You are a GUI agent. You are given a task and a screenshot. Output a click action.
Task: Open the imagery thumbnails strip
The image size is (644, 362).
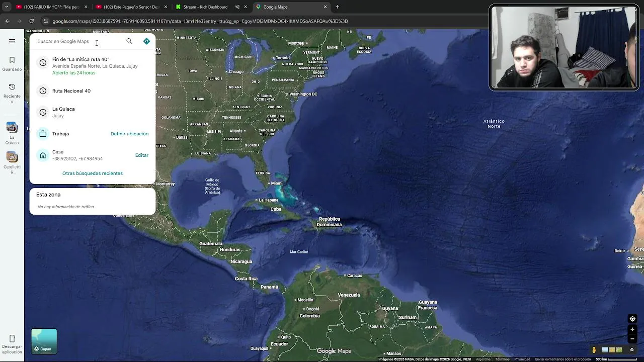[x=612, y=350]
